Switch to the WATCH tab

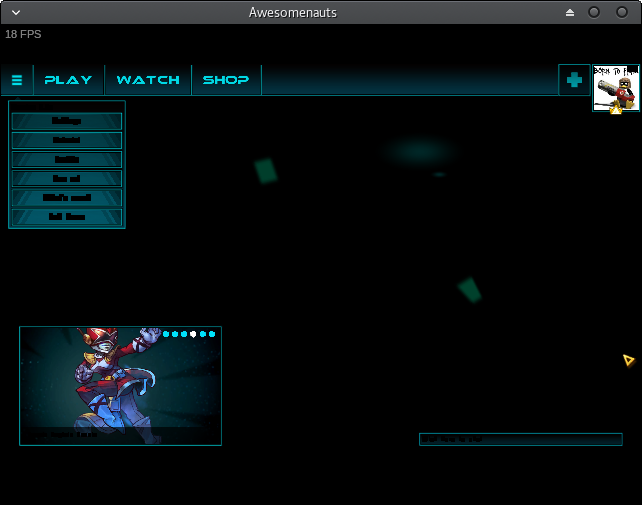click(x=148, y=80)
